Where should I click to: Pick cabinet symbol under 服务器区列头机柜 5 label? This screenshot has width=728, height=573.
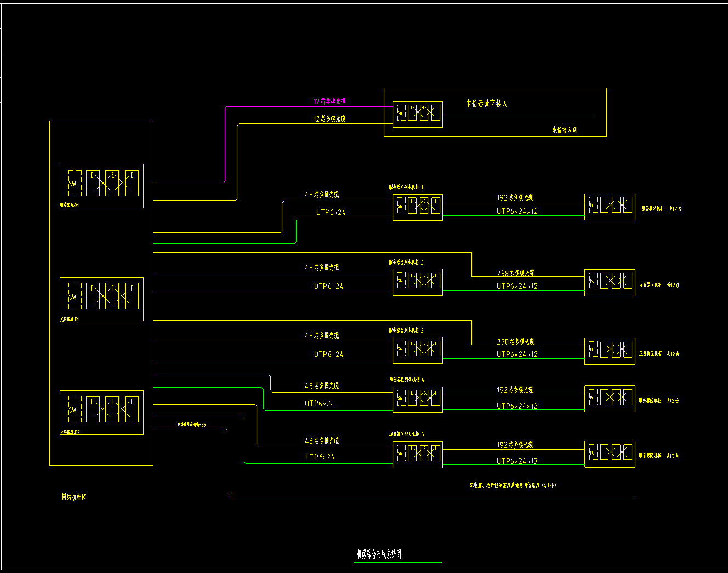point(418,454)
